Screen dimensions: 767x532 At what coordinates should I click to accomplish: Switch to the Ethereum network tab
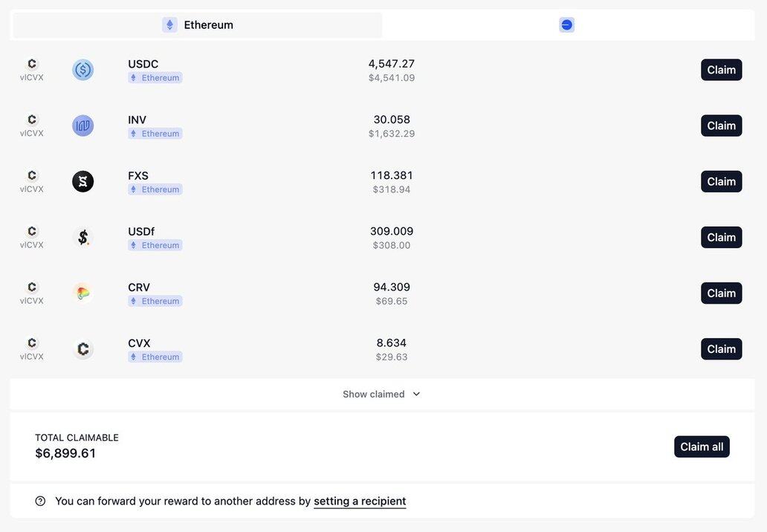(x=198, y=25)
